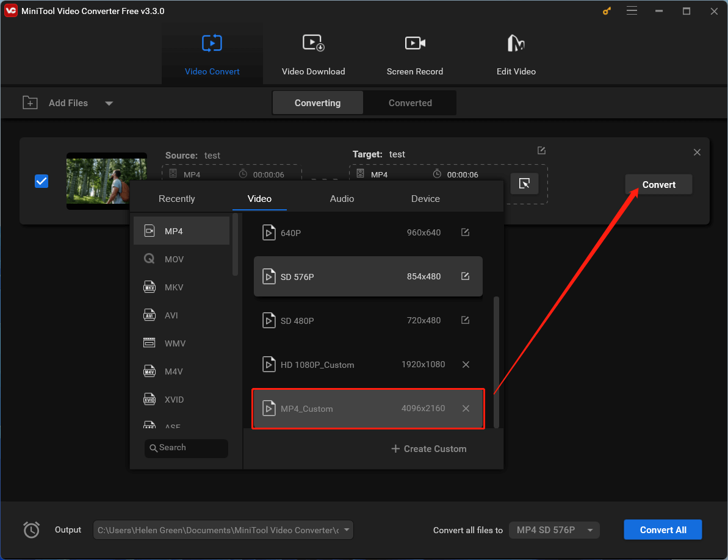
Task: Click the Add Files icon
Action: 30,102
